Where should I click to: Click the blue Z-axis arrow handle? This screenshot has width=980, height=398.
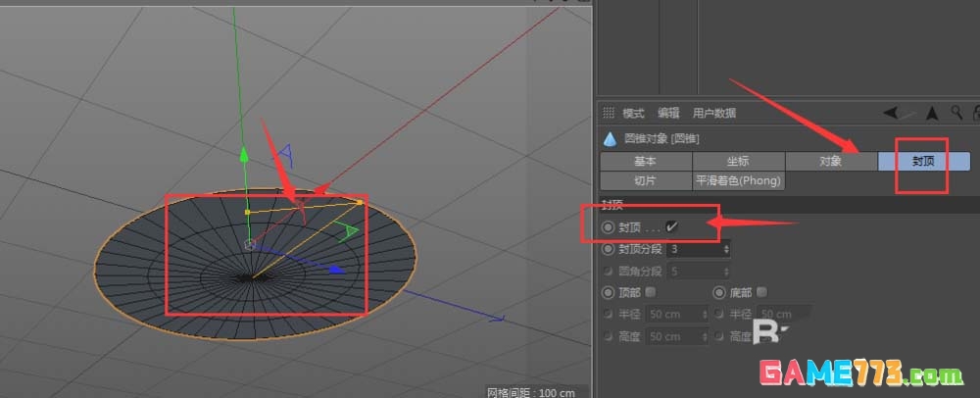coord(337,270)
